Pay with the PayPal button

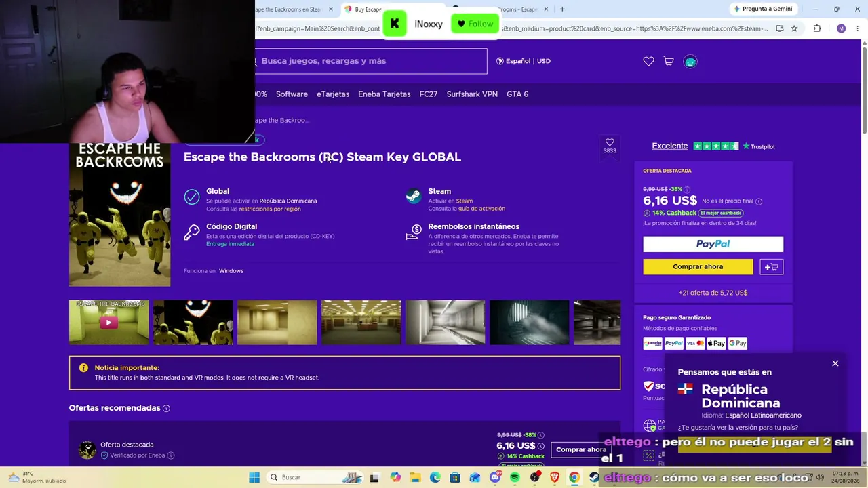click(713, 244)
